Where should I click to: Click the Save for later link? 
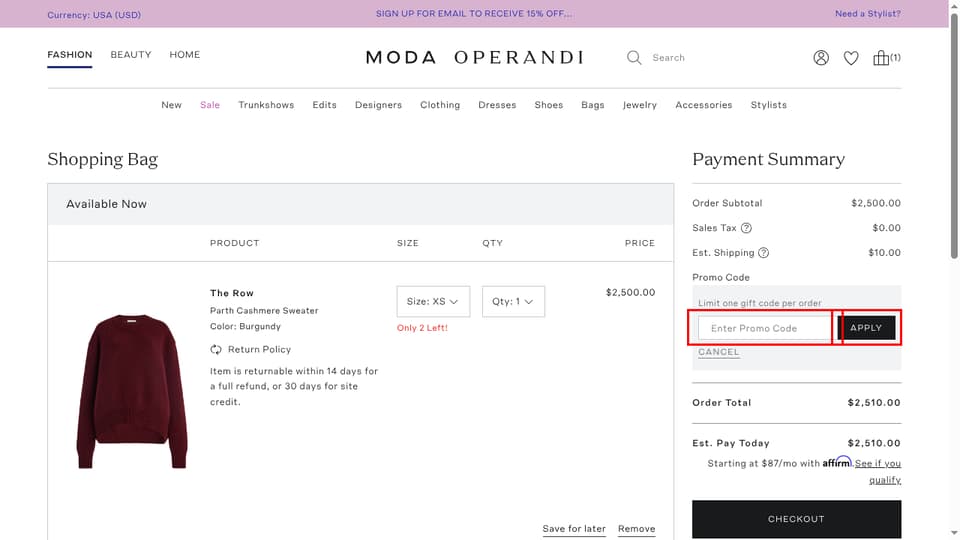click(x=574, y=529)
